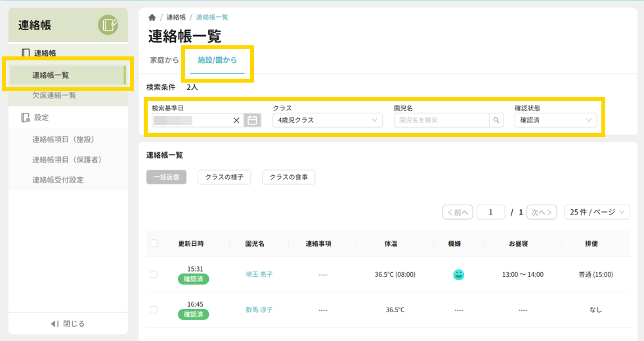Open the calendar date picker icon
Image resolution: width=644 pixels, height=341 pixels.
point(252,120)
